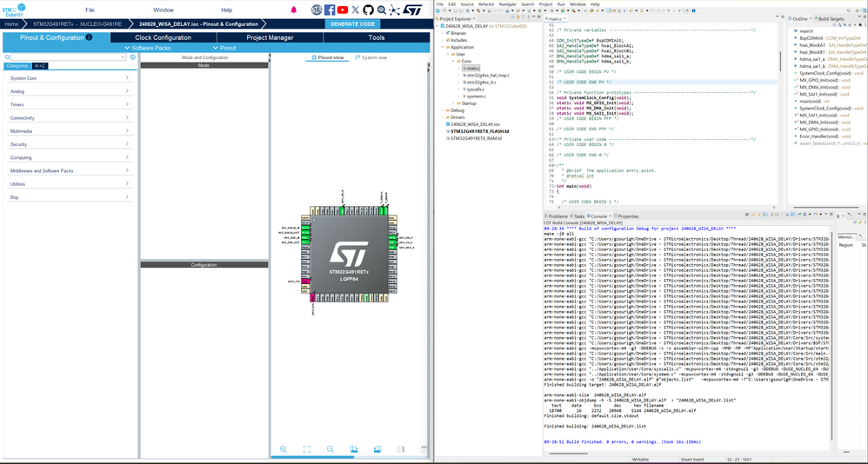
Task: Open the Project menu in CubeIDE
Action: coord(546,3)
